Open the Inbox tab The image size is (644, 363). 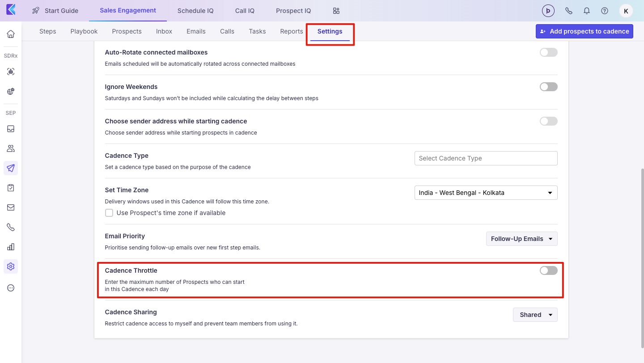(164, 31)
